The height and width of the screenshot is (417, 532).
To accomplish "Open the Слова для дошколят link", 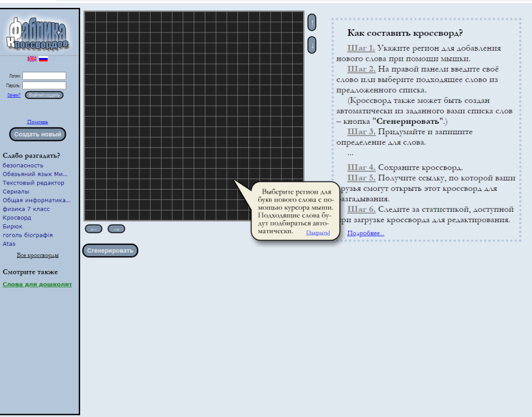I will pos(37,284).
